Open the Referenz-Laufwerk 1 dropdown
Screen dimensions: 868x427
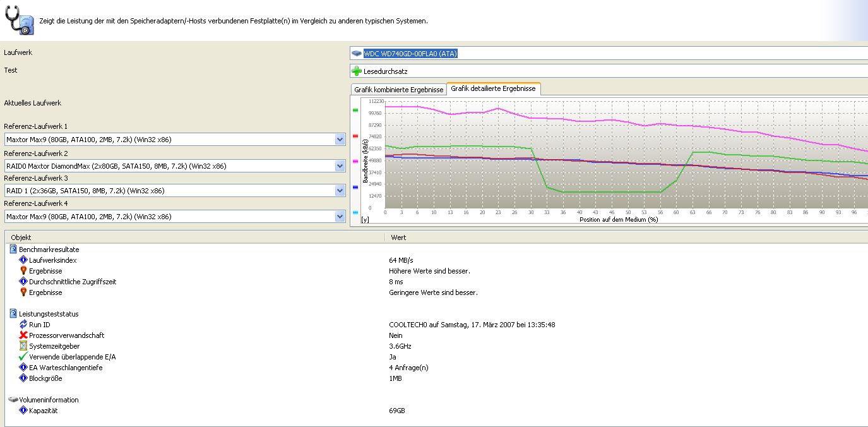coord(340,140)
